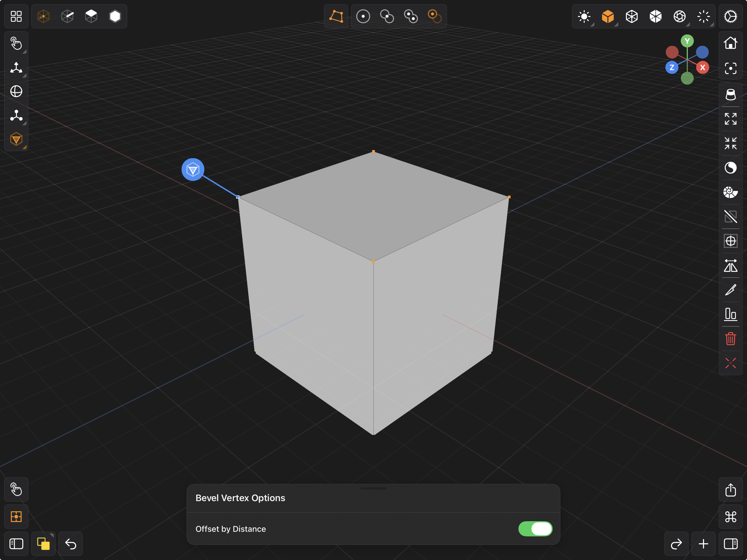Image resolution: width=747 pixels, height=560 pixels.
Task: Open the sparkle burst effects dropdown
Action: point(704,16)
